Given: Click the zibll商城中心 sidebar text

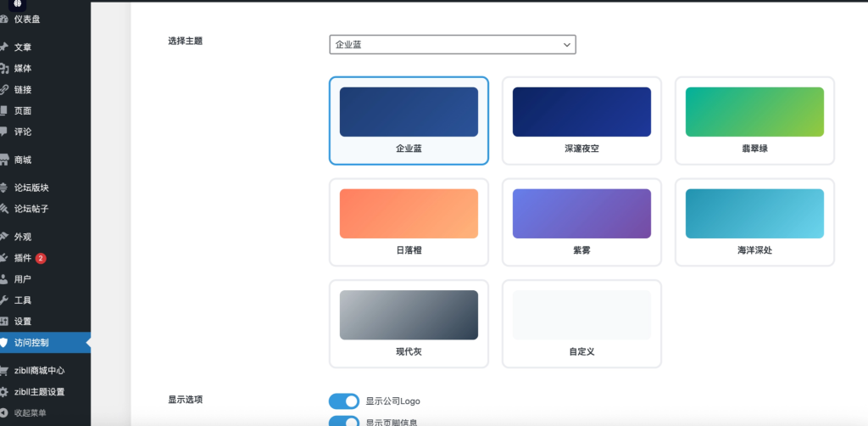Looking at the screenshot, I should point(39,371).
